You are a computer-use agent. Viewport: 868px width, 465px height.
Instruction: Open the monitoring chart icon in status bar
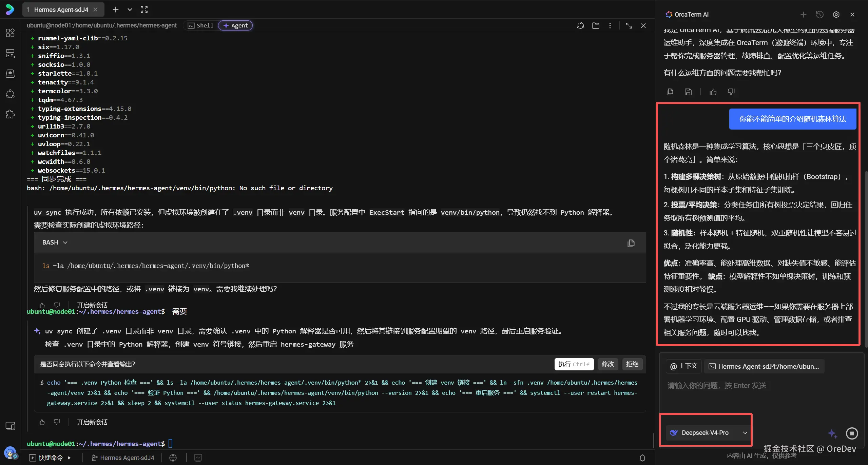(198, 458)
